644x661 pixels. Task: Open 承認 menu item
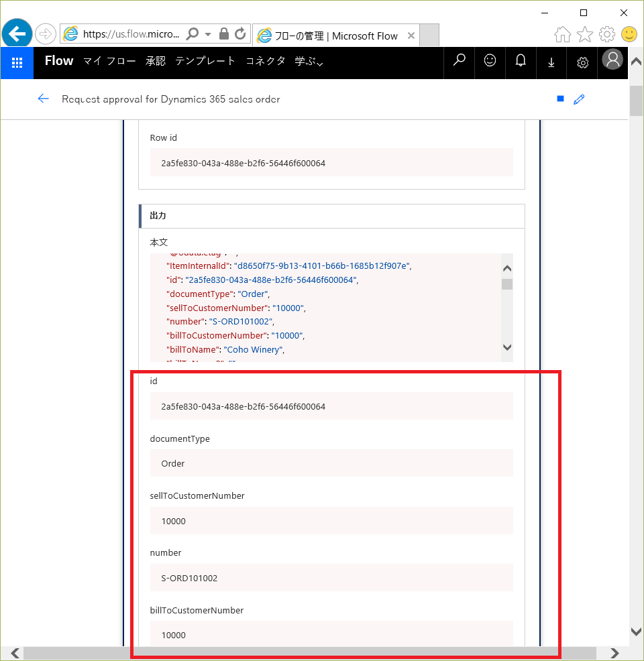pos(156,61)
